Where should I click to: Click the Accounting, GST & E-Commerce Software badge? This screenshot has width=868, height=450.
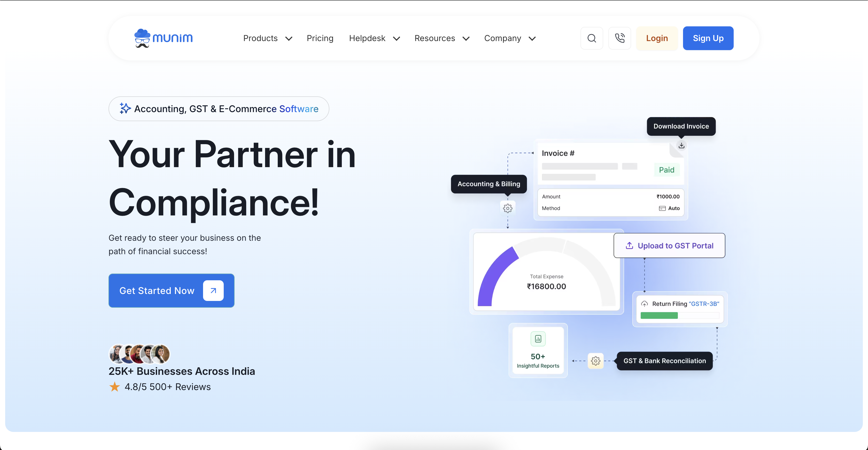[x=219, y=108]
